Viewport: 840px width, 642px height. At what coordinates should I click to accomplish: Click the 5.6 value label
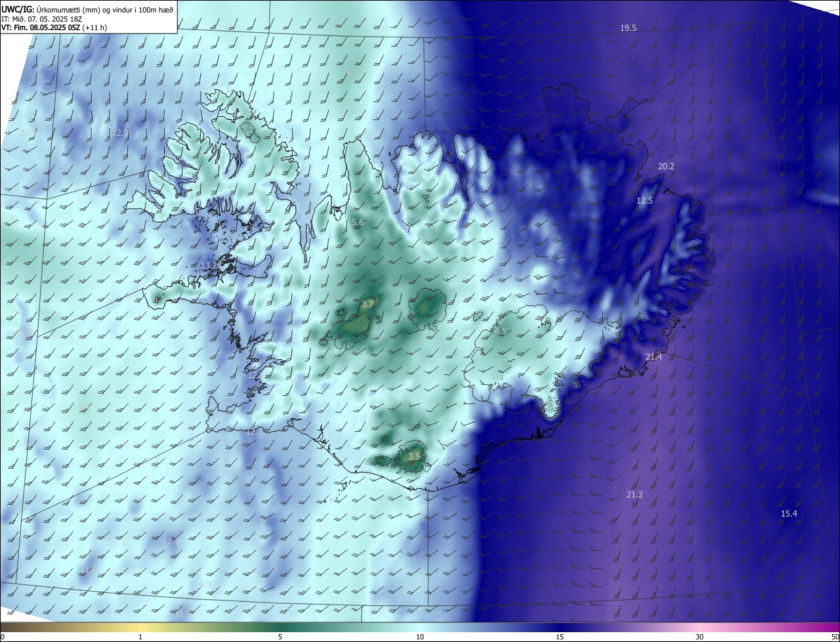(358, 223)
